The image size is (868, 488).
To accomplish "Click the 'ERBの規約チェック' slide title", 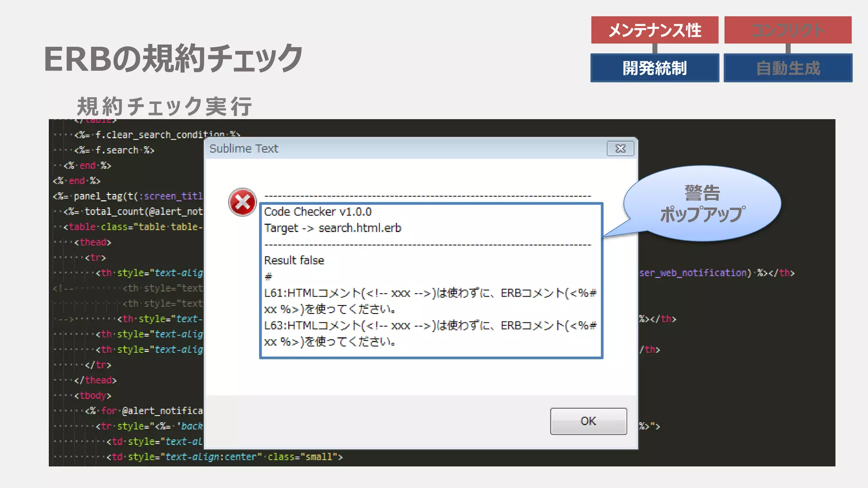I will point(173,58).
